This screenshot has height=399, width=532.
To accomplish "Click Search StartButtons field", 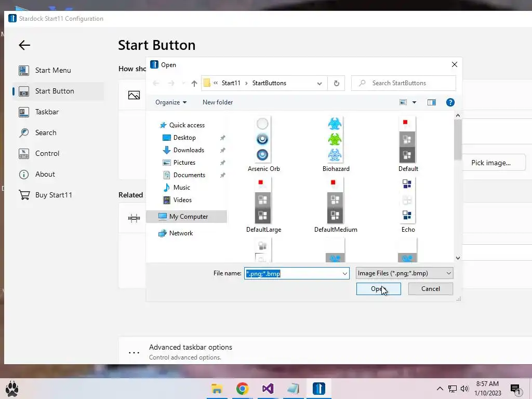I will coord(403,83).
